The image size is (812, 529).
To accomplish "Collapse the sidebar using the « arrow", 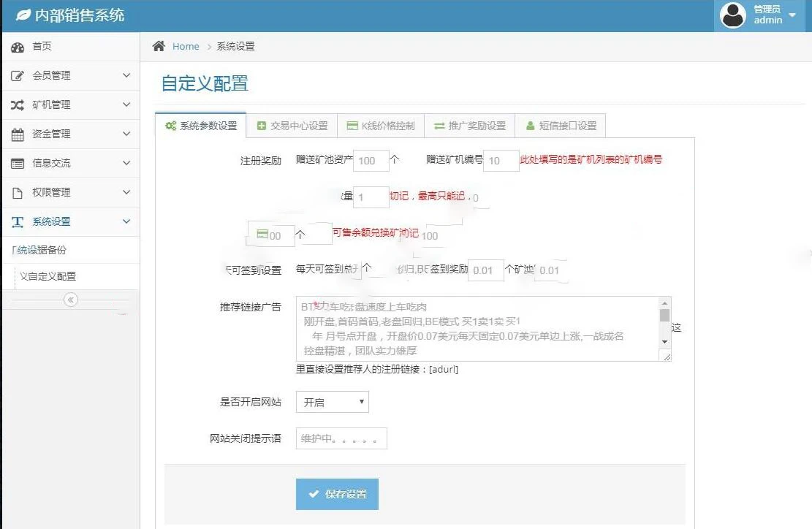I will tap(70, 299).
